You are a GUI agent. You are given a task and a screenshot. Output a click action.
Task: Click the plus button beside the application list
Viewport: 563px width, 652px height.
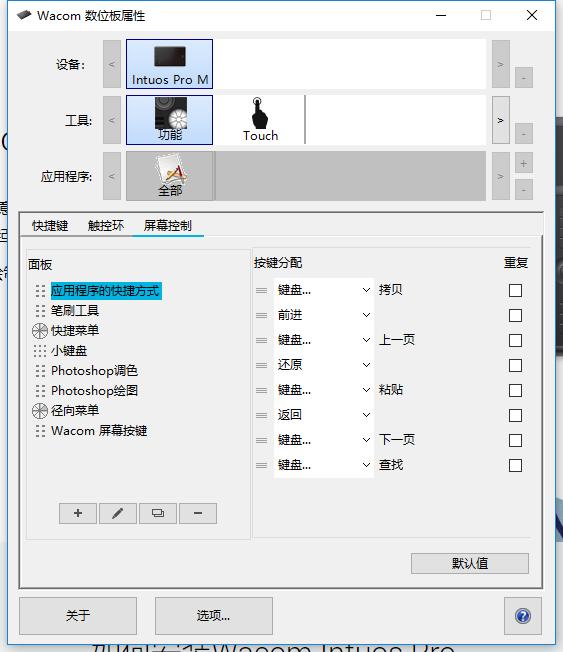coord(523,163)
